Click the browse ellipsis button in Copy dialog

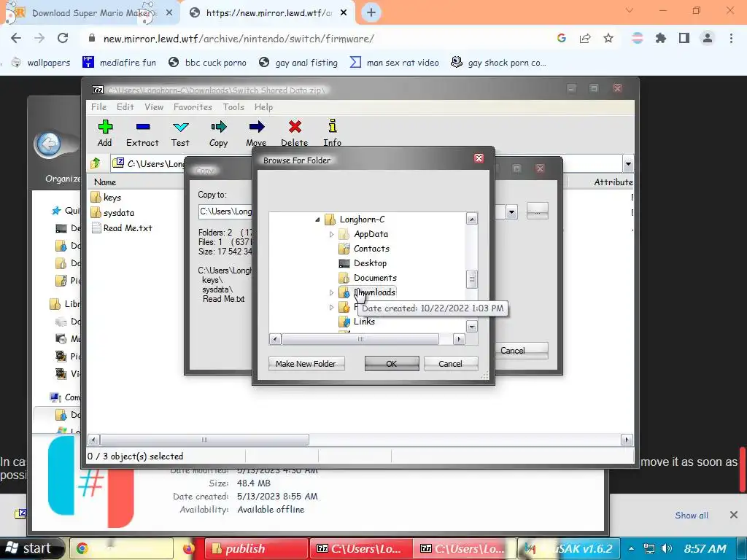[x=537, y=211]
